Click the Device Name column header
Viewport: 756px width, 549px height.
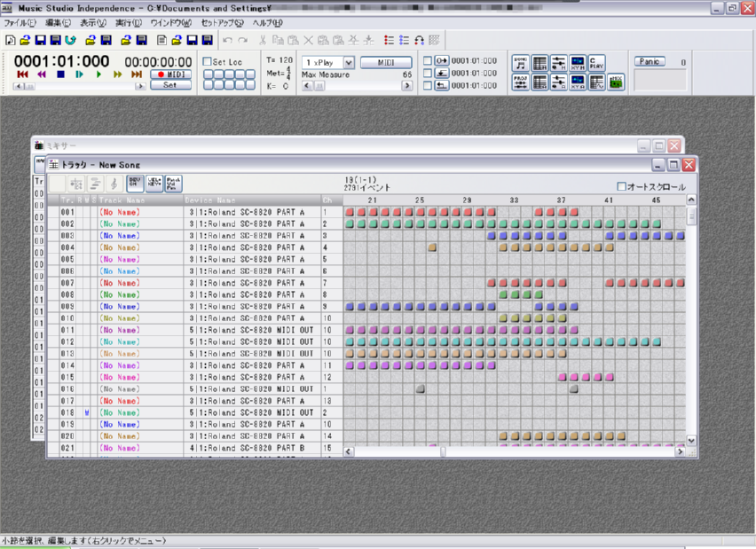click(x=252, y=200)
